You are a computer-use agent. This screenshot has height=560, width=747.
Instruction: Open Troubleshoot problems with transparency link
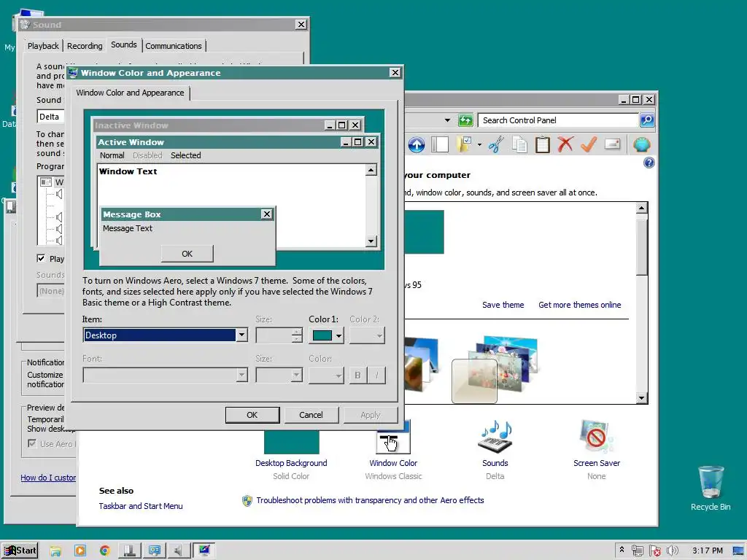[370, 500]
